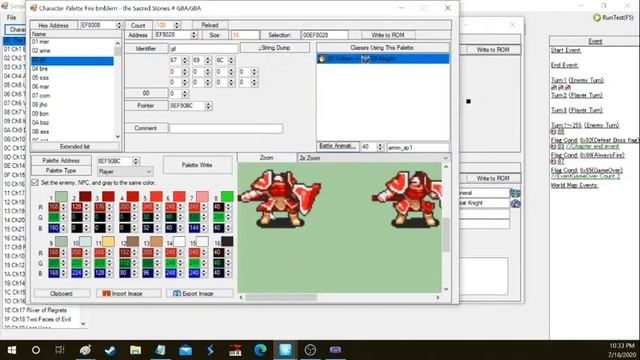
Task: Open the Mail app on the taskbar
Action: pos(185,350)
